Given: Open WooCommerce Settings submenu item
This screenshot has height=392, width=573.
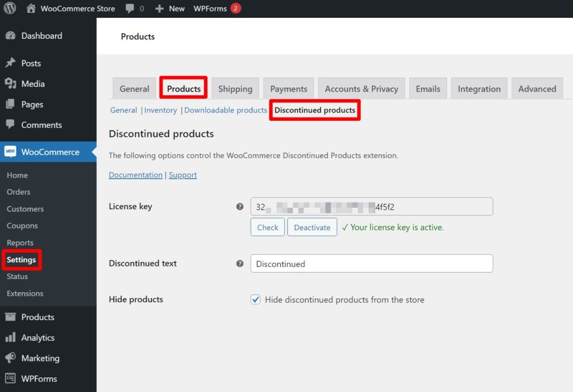Looking at the screenshot, I should 21,260.
